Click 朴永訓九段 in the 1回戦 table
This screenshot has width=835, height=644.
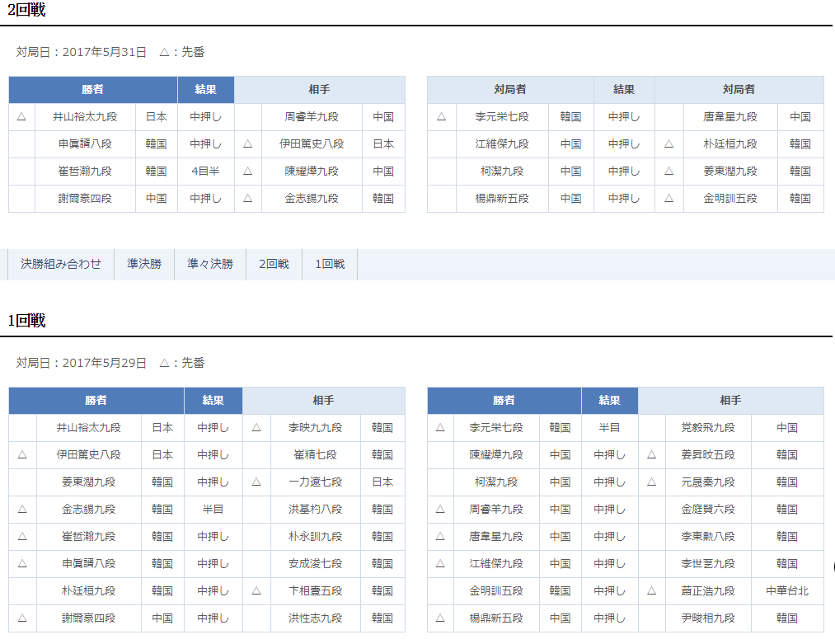pyautogui.click(x=315, y=536)
